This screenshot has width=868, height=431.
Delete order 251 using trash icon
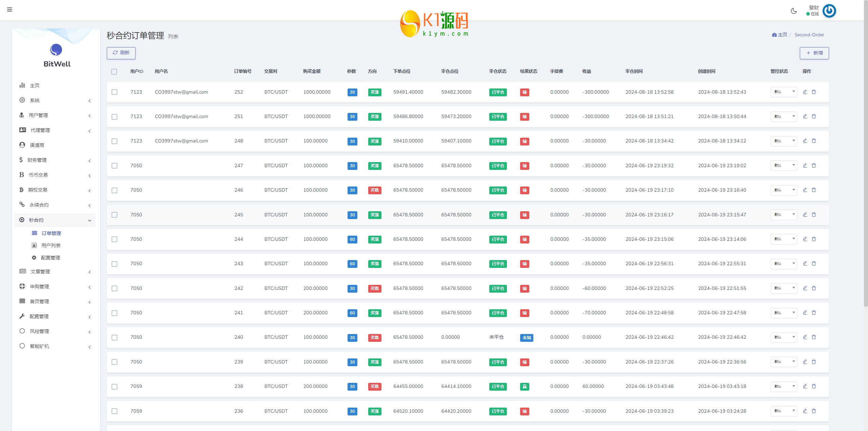pyautogui.click(x=814, y=116)
